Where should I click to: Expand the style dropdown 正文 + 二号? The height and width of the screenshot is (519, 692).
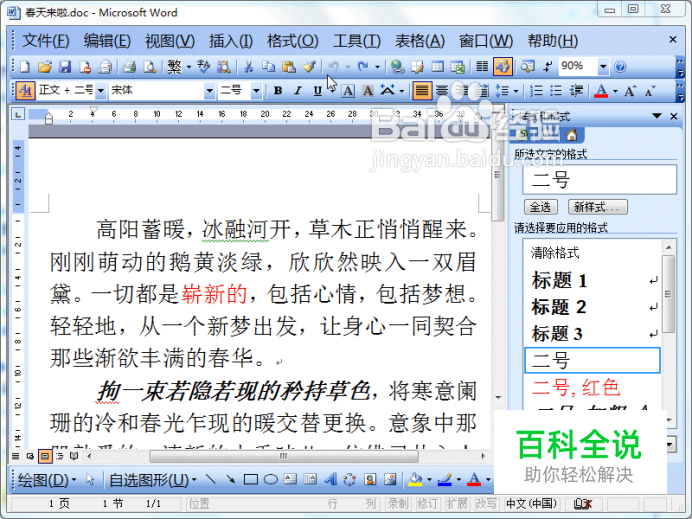[101, 91]
